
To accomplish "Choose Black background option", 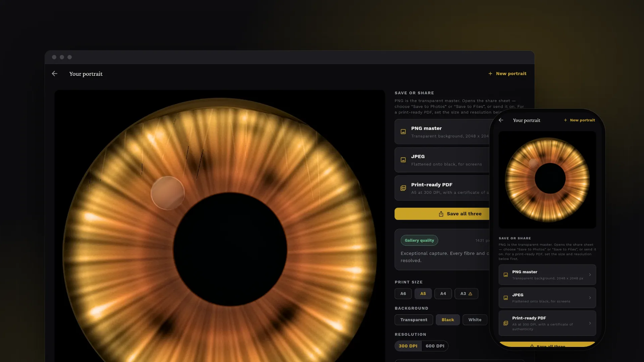I will point(448,320).
